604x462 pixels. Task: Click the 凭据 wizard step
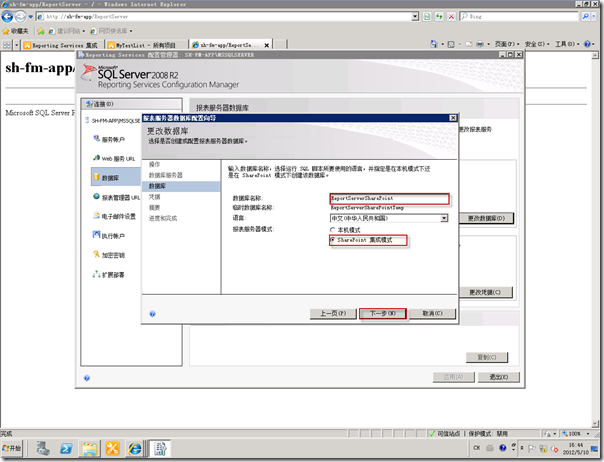point(154,197)
